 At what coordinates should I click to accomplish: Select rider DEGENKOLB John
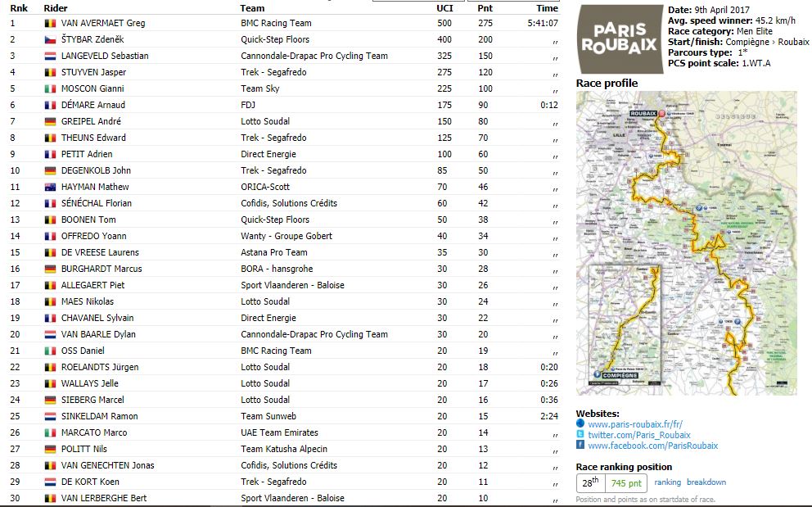(96, 170)
